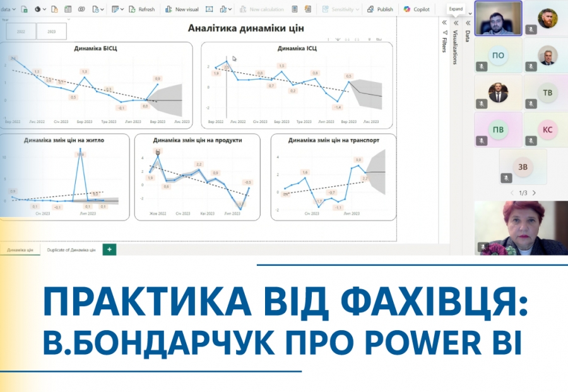Click the New measure icon

pyautogui.click(x=295, y=9)
